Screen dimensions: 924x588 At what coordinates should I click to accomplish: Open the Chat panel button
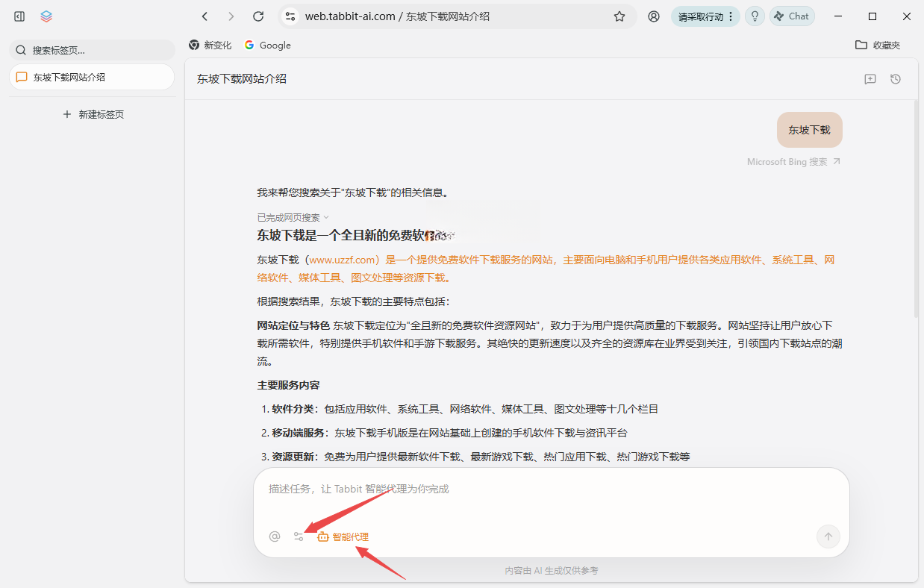click(792, 16)
